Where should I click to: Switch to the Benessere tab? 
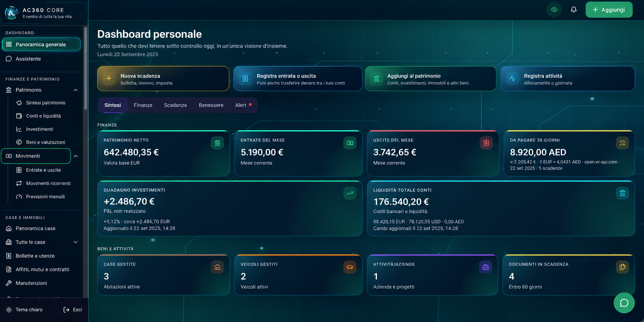211,105
